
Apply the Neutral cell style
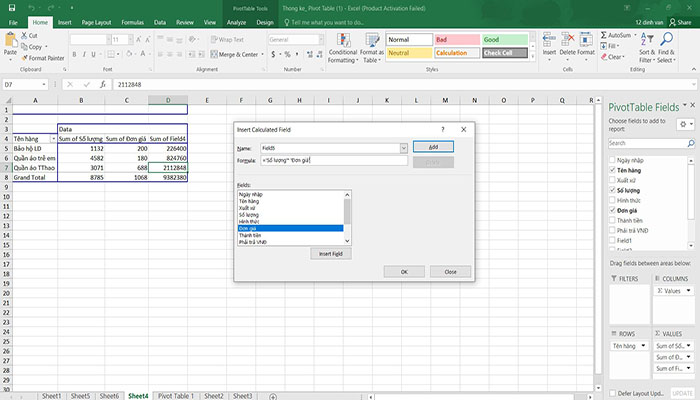pyautogui.click(x=409, y=53)
